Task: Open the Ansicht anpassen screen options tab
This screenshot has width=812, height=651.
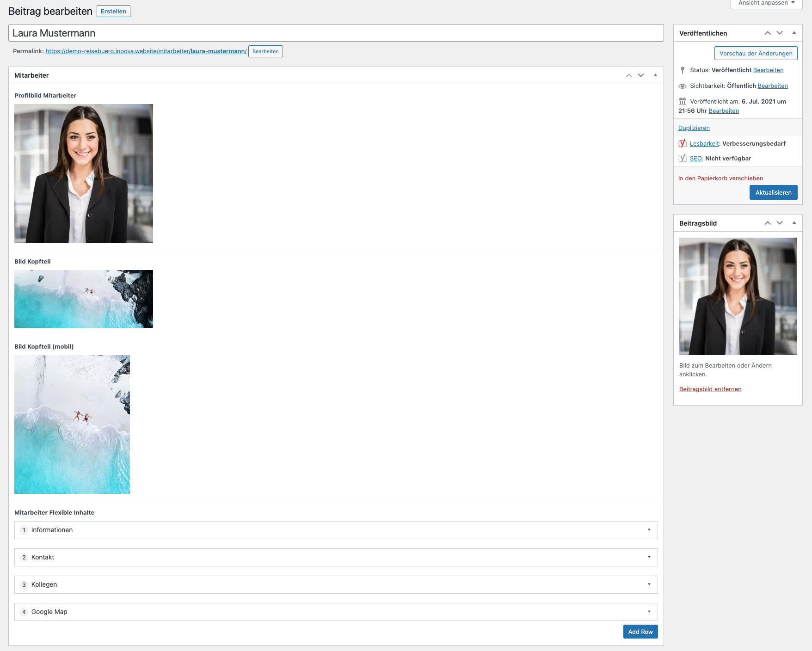Action: tap(766, 3)
